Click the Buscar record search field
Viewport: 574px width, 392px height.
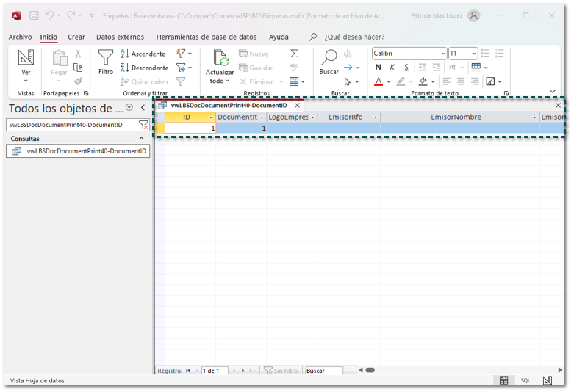[x=324, y=371]
